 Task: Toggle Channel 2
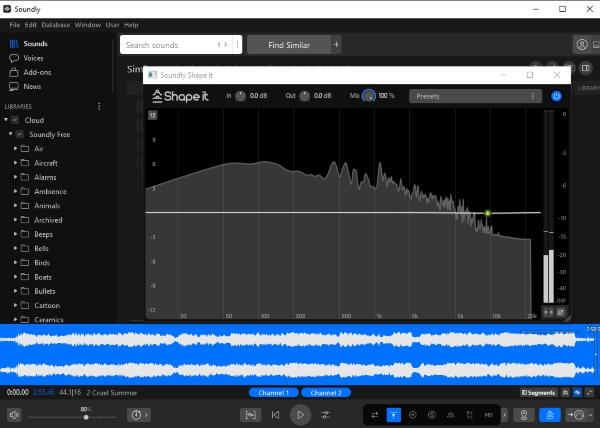pos(326,393)
